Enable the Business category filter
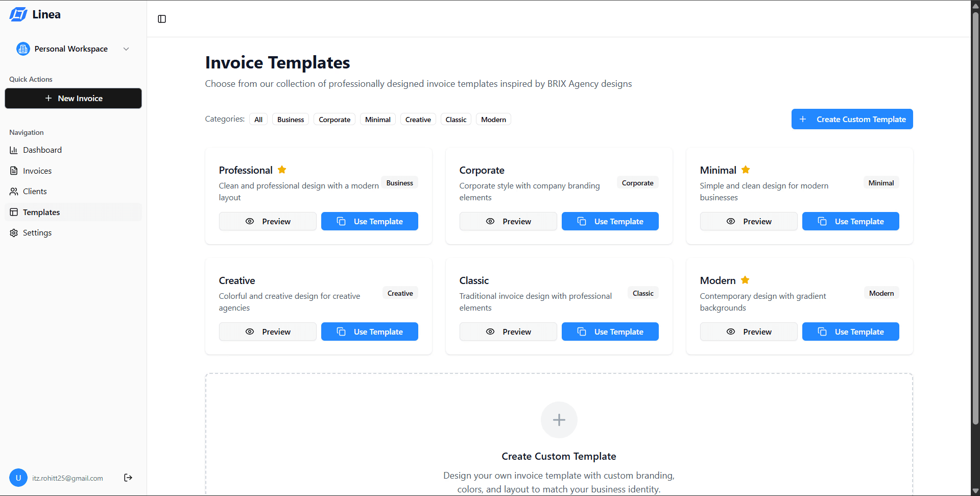 (x=290, y=119)
